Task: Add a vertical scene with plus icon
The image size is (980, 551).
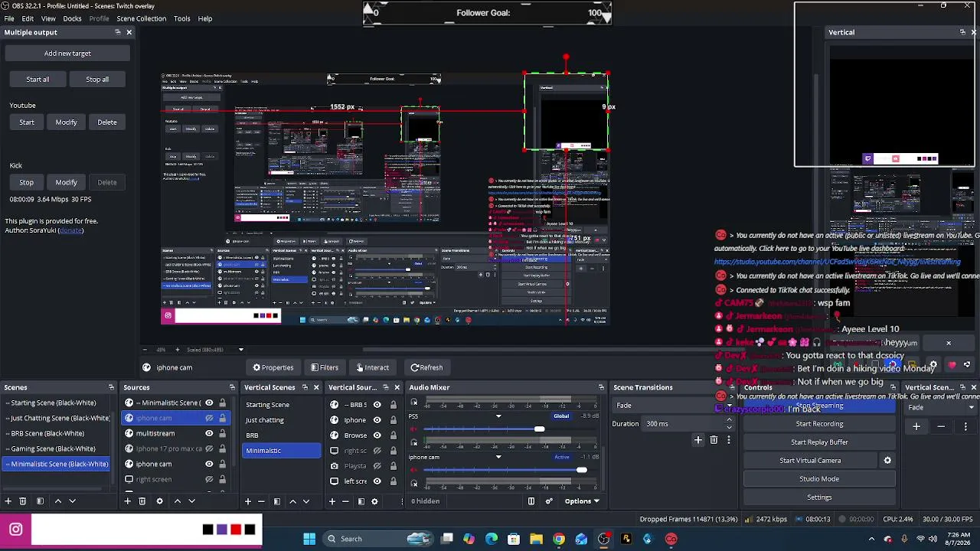Action: click(247, 501)
